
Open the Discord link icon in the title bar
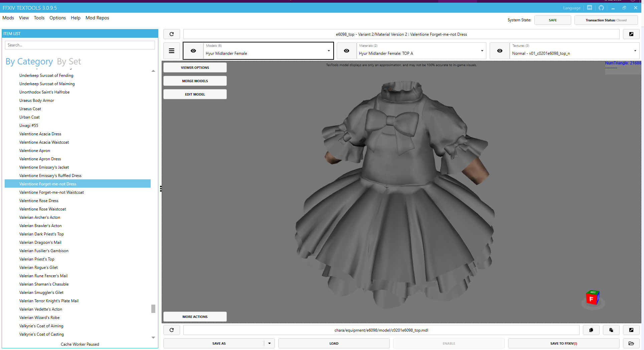coord(590,8)
